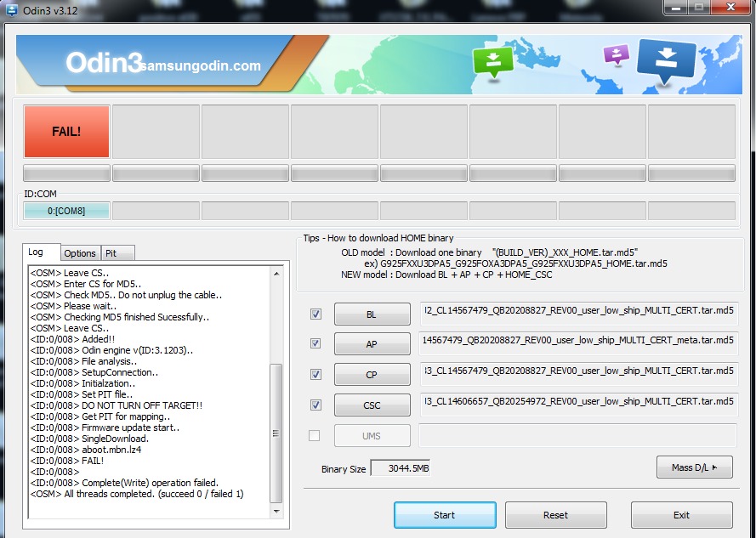This screenshot has height=538, width=756.
Task: Click the large blue download bubble icon
Action: 666,61
